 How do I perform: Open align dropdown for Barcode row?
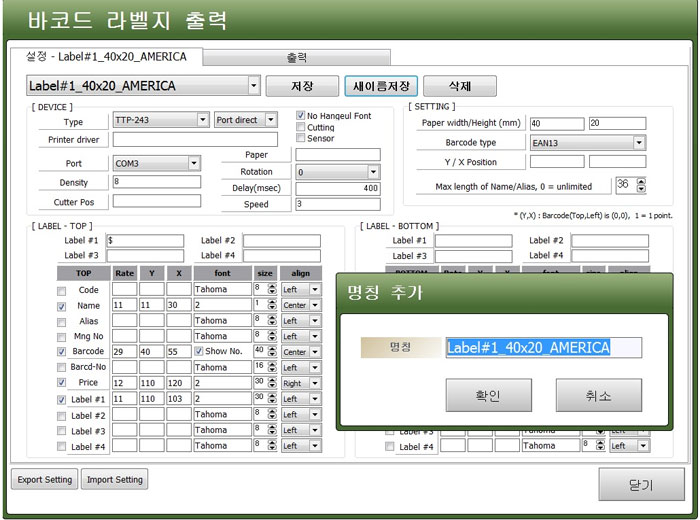[315, 352]
